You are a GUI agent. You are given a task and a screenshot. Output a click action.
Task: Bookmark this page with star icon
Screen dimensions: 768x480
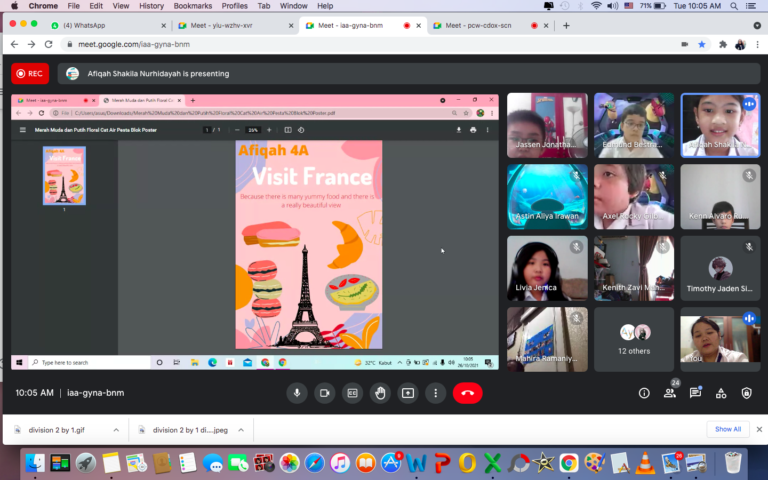(x=702, y=44)
